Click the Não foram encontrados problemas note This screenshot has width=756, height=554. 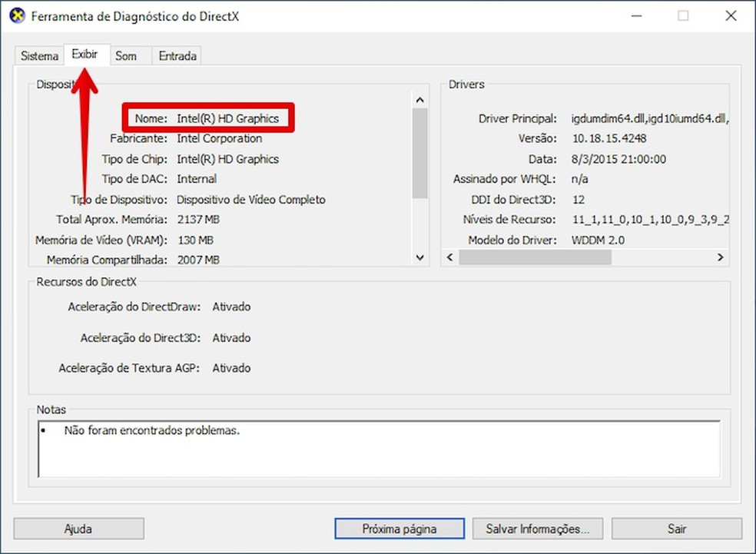[x=152, y=430]
